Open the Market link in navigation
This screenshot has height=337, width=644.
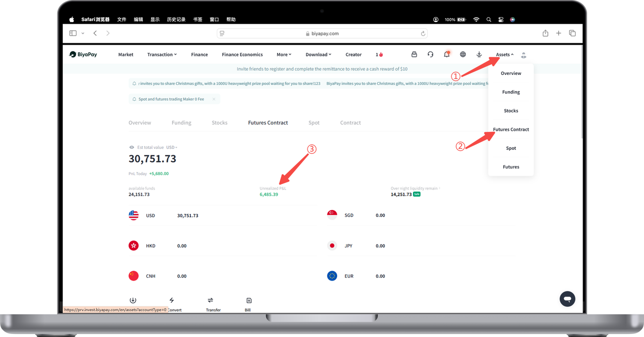click(126, 54)
